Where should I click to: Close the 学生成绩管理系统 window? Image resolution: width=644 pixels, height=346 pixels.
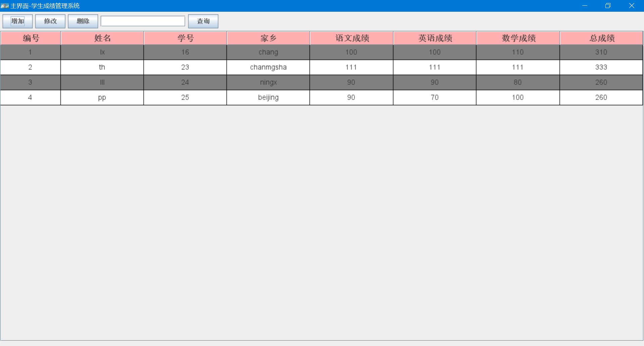click(632, 6)
